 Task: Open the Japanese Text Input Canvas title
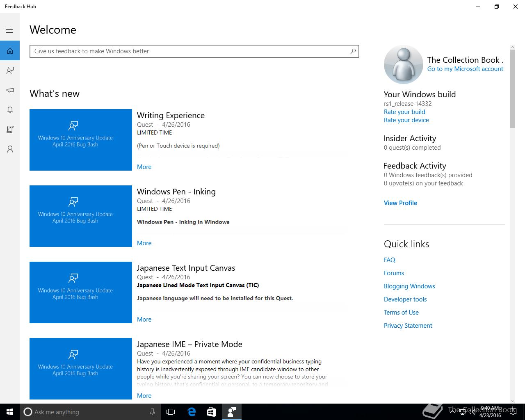tap(186, 268)
